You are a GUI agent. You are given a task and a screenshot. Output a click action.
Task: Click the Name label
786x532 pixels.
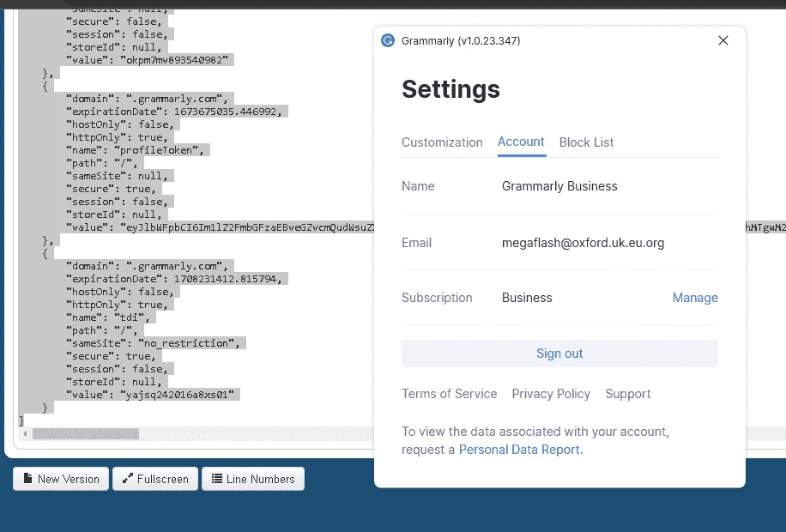coord(418,186)
